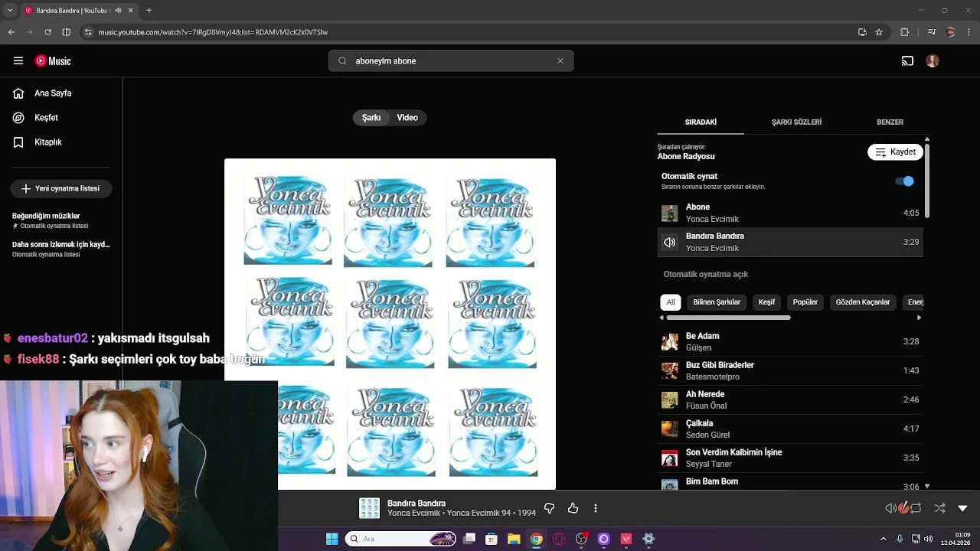Click the browser address bar URL

pyautogui.click(x=213, y=32)
